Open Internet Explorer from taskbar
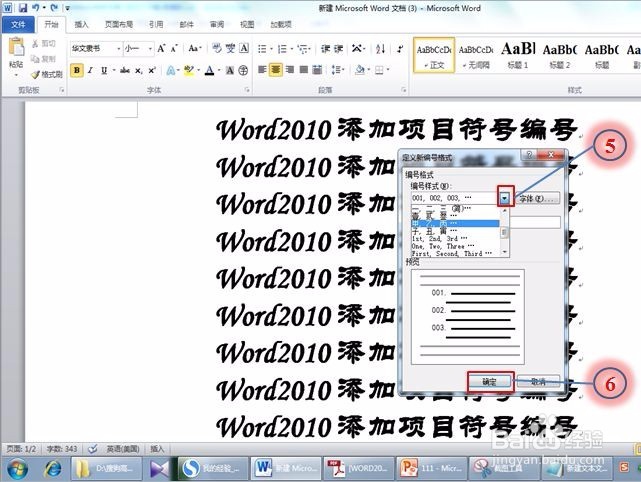 pos(52,469)
